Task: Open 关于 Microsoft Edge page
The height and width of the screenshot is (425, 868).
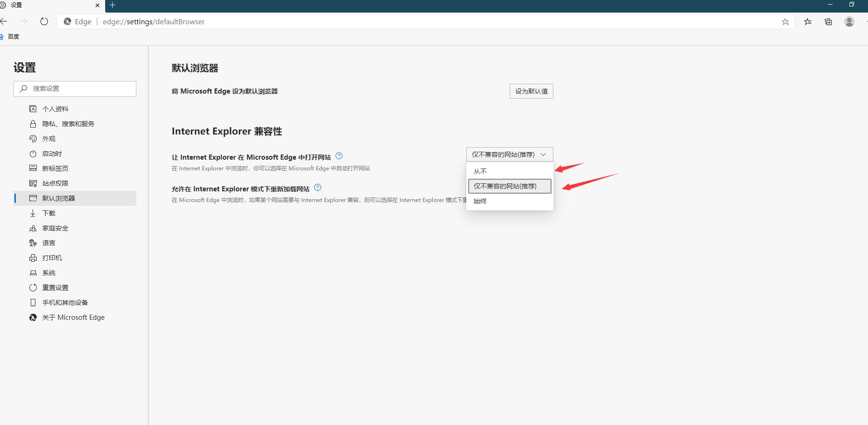Action: coord(75,317)
